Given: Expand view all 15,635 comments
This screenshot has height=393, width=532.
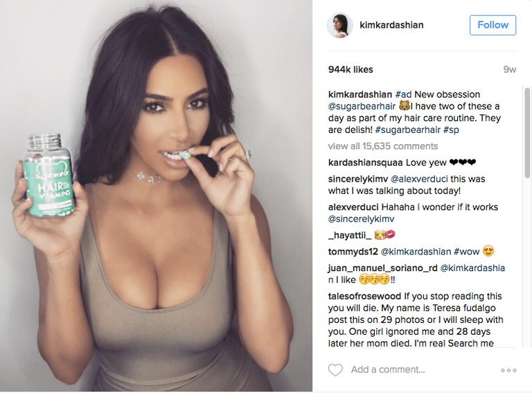Looking at the screenshot, I should [382, 146].
